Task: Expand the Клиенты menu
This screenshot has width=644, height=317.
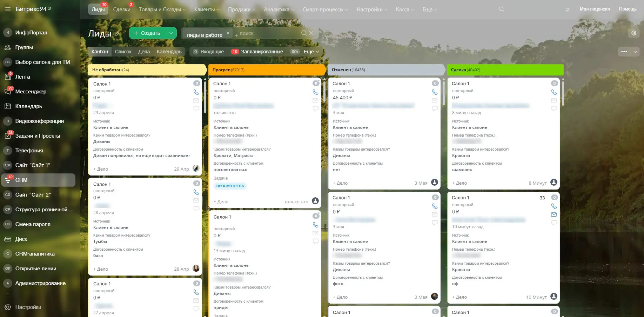Action: coord(207,9)
